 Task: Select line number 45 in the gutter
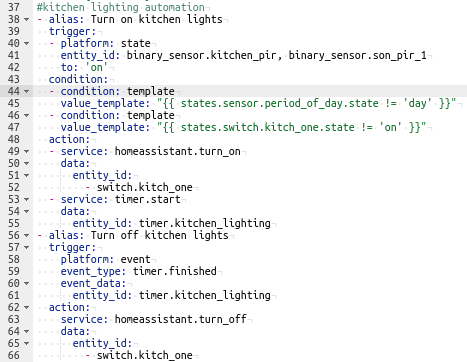[x=14, y=103]
